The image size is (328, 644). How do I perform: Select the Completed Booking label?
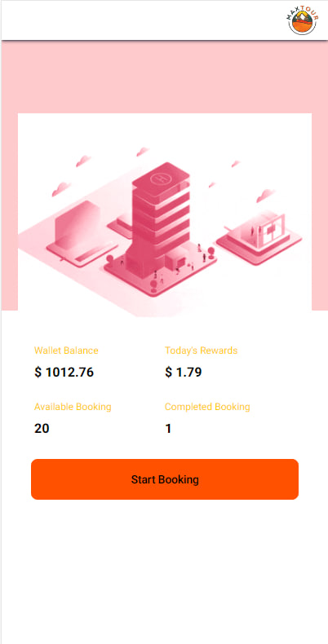click(x=207, y=407)
